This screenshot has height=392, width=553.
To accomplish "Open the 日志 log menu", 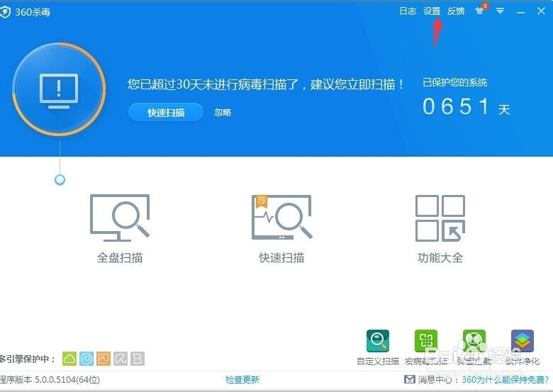I will click(x=408, y=11).
